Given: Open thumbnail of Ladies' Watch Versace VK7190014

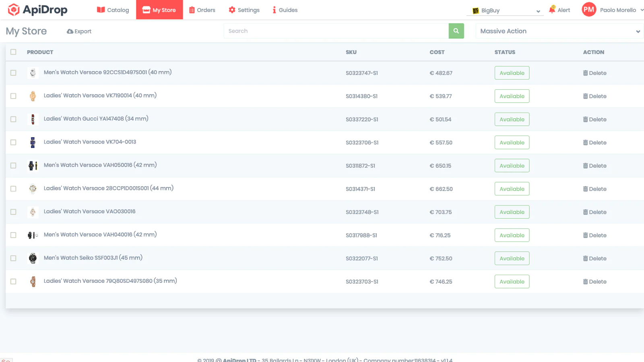Looking at the screenshot, I should pos(33,96).
